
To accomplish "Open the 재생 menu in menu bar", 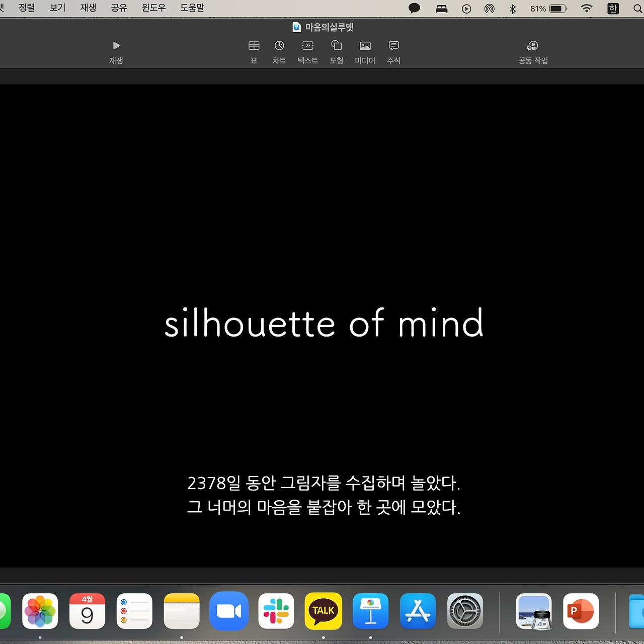I will (88, 8).
